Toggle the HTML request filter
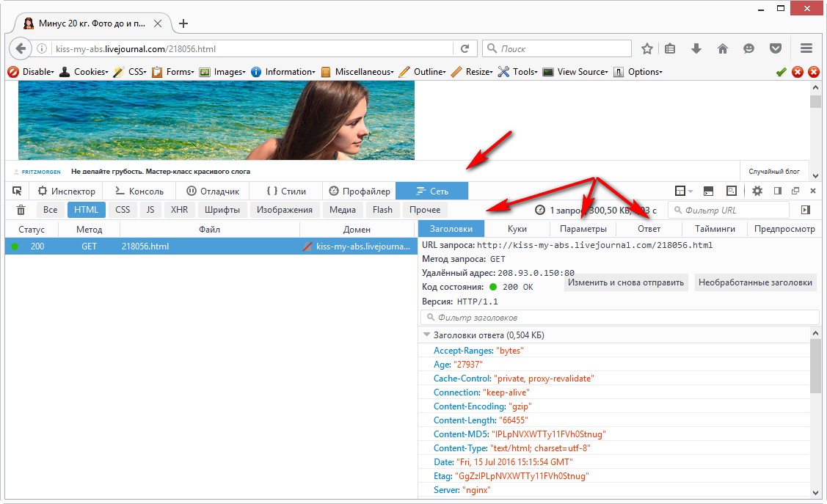 point(87,210)
